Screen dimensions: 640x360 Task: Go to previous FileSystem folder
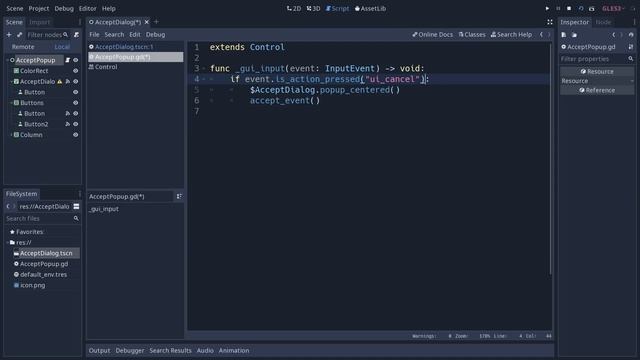click(x=8, y=207)
